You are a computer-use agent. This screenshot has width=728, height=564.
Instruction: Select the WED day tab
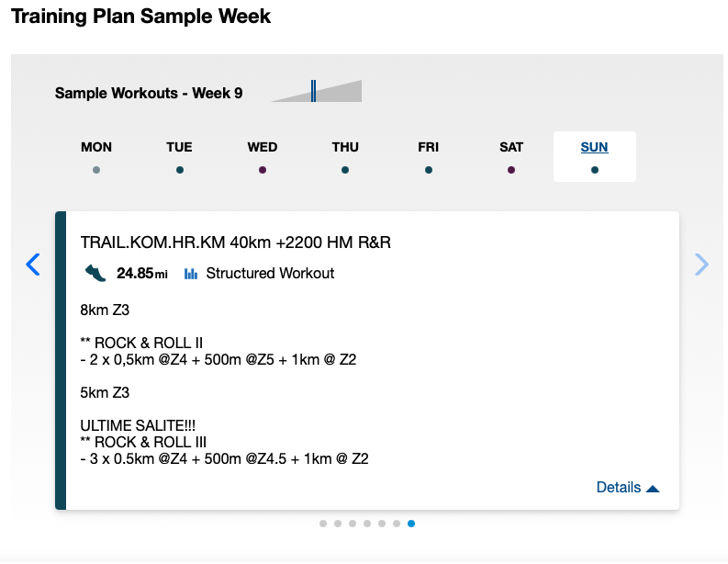tap(263, 156)
